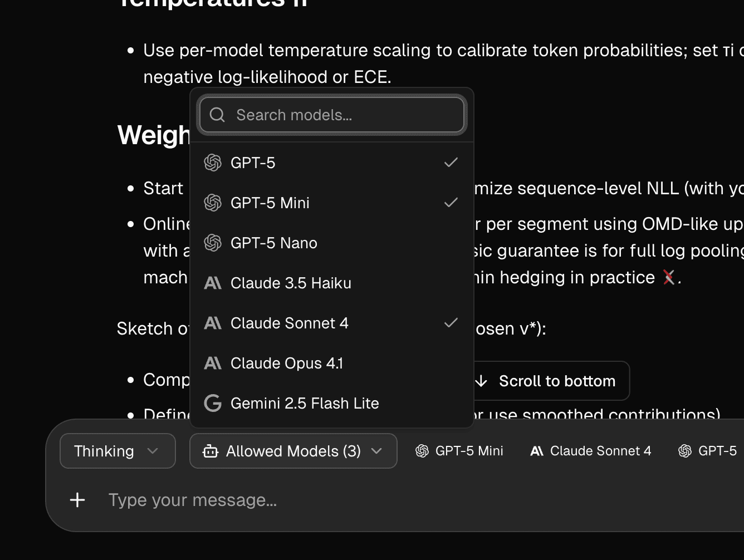Click the Anthropic icon beside Claude Opus 4.1
The height and width of the screenshot is (560, 744).
[x=213, y=363]
